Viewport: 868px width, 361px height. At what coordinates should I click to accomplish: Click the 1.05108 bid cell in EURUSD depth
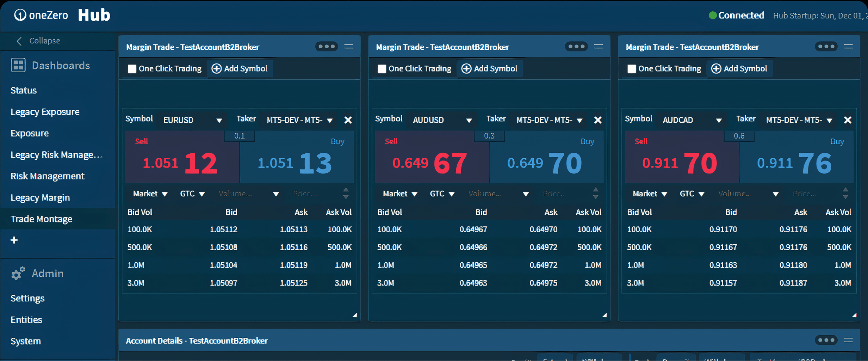tap(224, 247)
